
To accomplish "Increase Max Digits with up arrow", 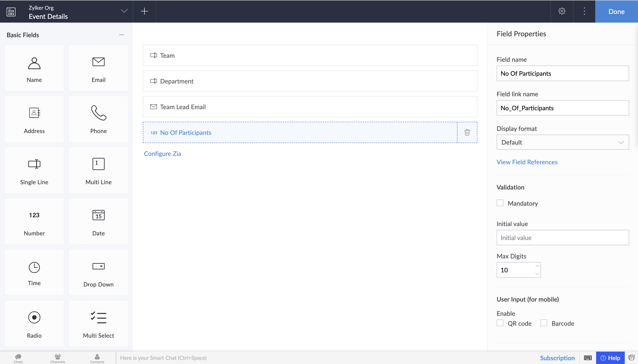I will tap(537, 266).
